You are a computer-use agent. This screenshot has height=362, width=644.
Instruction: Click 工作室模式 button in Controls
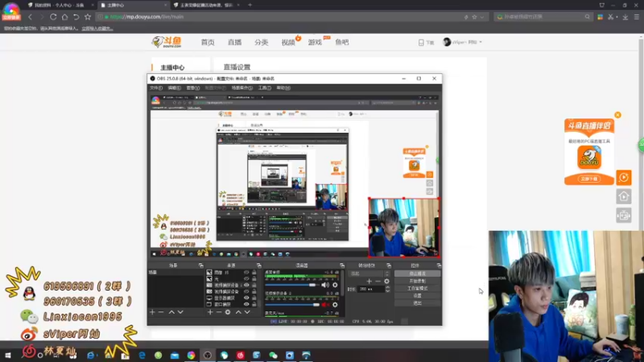[x=417, y=289]
